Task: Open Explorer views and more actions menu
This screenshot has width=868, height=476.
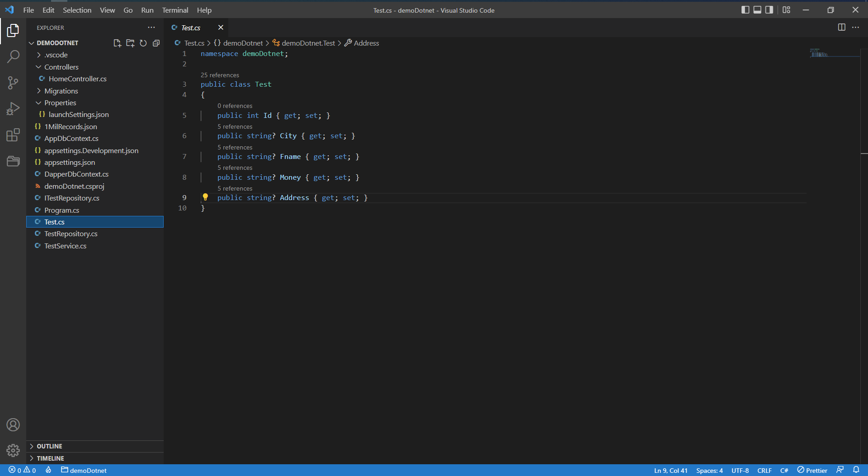Action: 151,28
